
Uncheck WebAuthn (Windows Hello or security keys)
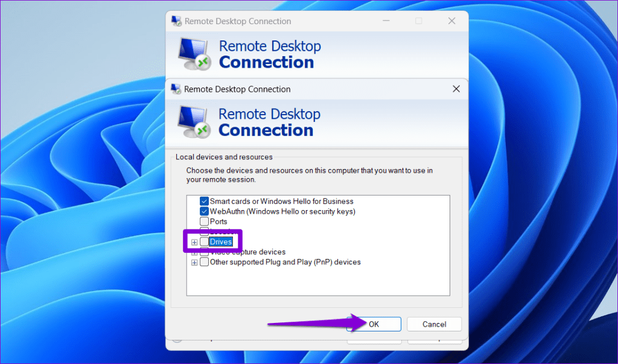pyautogui.click(x=204, y=211)
